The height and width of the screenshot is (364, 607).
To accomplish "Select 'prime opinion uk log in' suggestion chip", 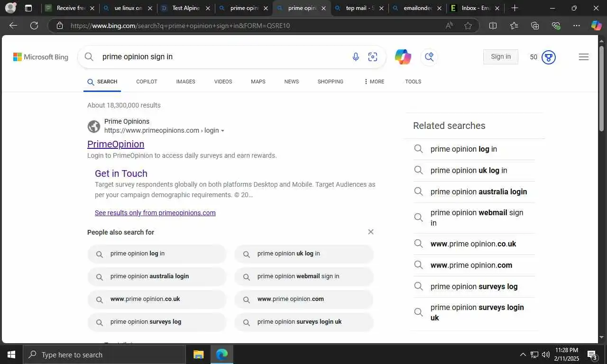I will click(x=304, y=254).
